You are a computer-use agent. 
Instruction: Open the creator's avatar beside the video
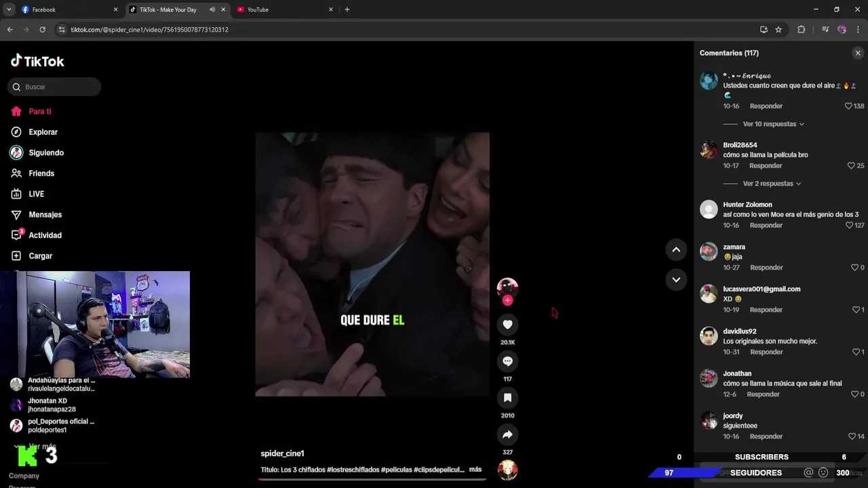click(507, 287)
